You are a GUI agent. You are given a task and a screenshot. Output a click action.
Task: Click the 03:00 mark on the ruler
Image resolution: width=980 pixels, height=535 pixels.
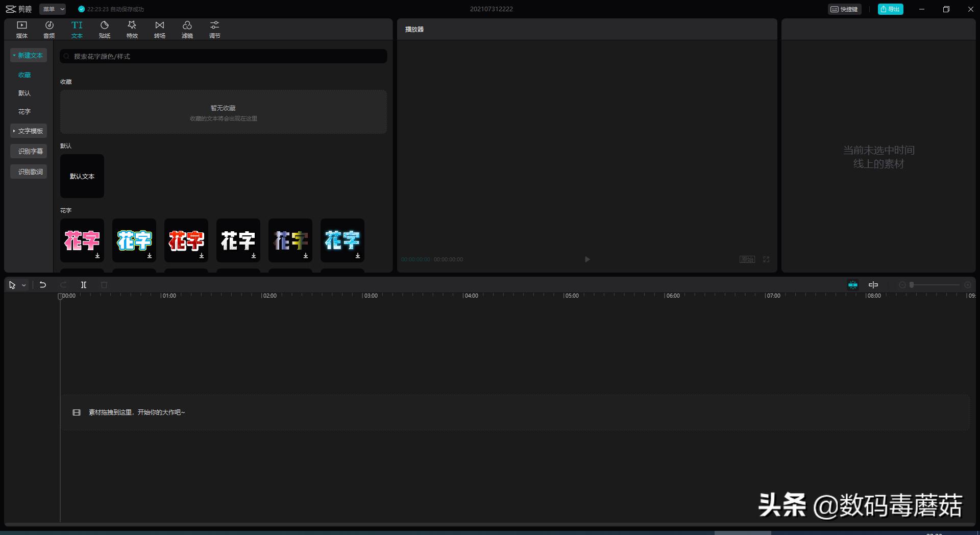pyautogui.click(x=371, y=296)
